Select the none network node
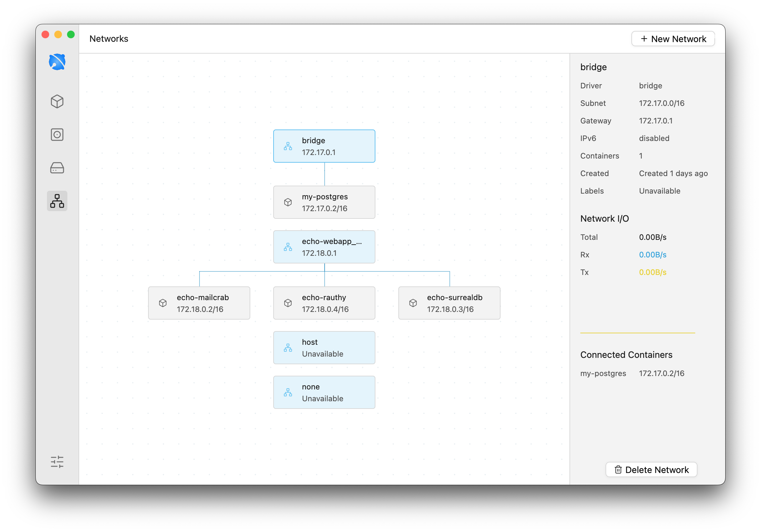Screen dimensions: 761x532 pos(324,392)
